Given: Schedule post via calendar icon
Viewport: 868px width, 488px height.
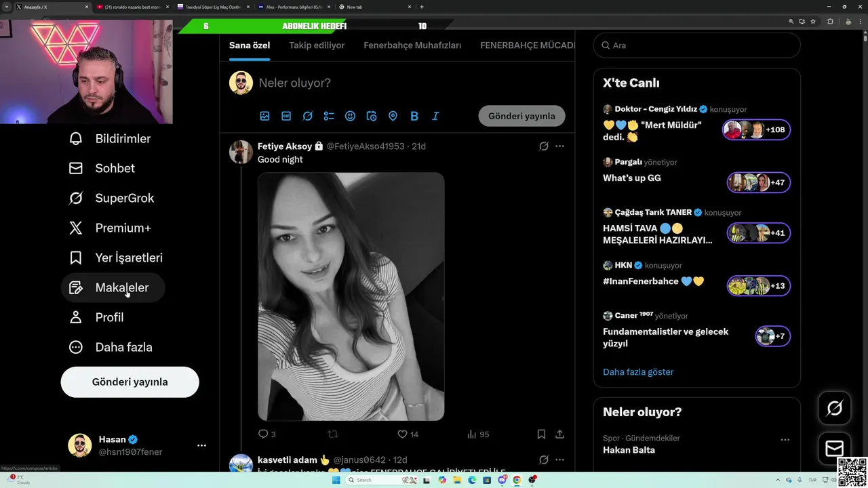Looking at the screenshot, I should (x=372, y=116).
